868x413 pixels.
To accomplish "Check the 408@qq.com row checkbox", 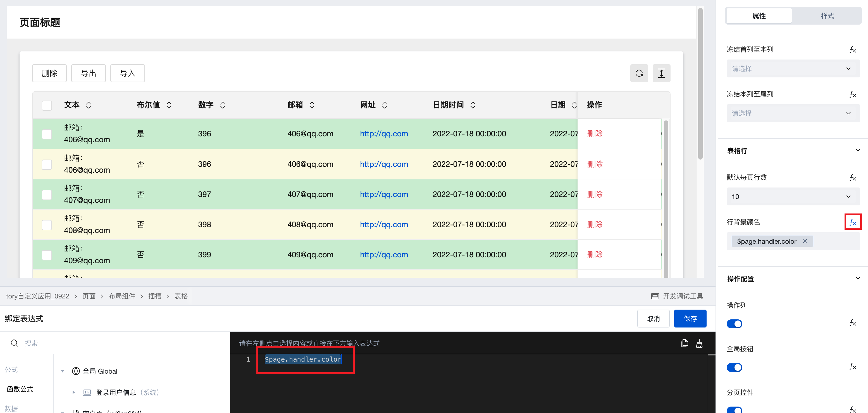I will pos(47,225).
